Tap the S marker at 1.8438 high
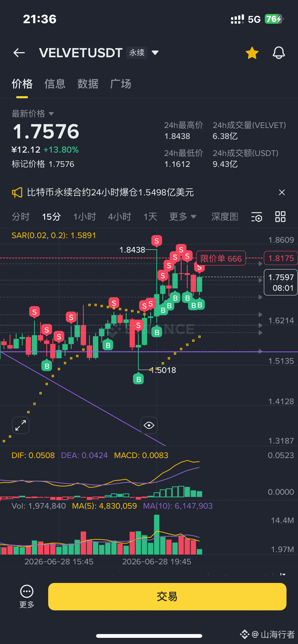The height and width of the screenshot is (644, 298). click(x=157, y=241)
